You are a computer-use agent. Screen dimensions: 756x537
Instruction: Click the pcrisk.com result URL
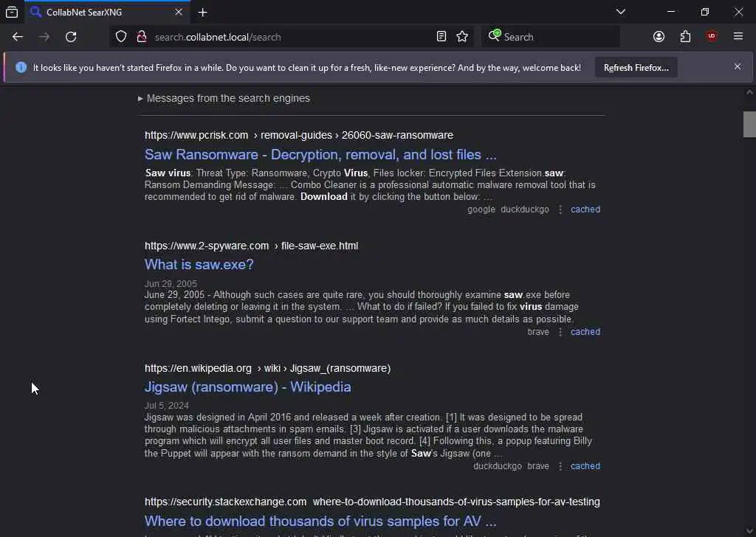tap(299, 135)
